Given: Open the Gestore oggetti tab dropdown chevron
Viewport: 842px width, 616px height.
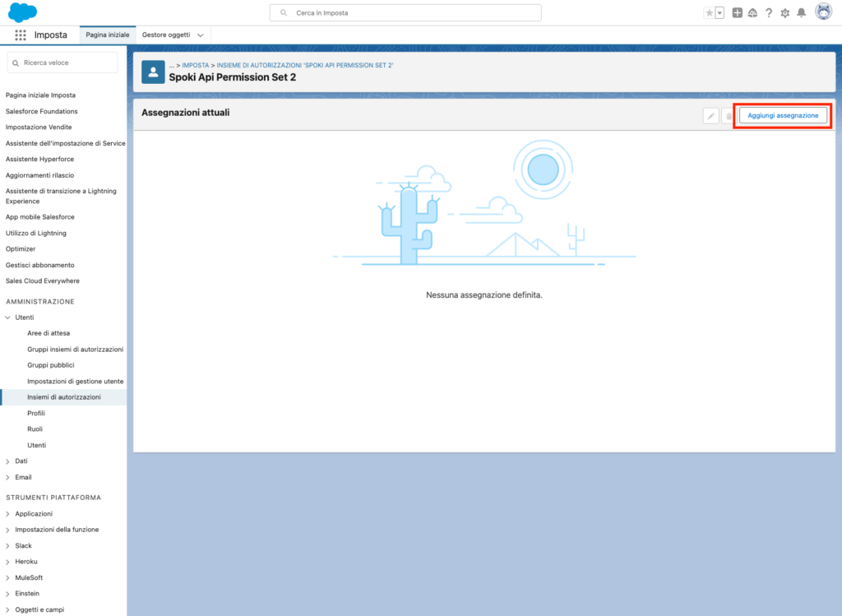Looking at the screenshot, I should [201, 35].
